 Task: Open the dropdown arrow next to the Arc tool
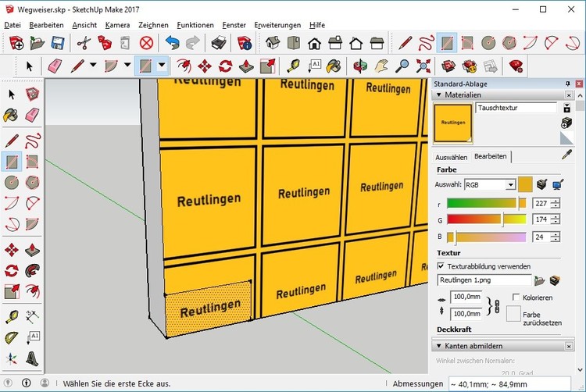point(127,66)
